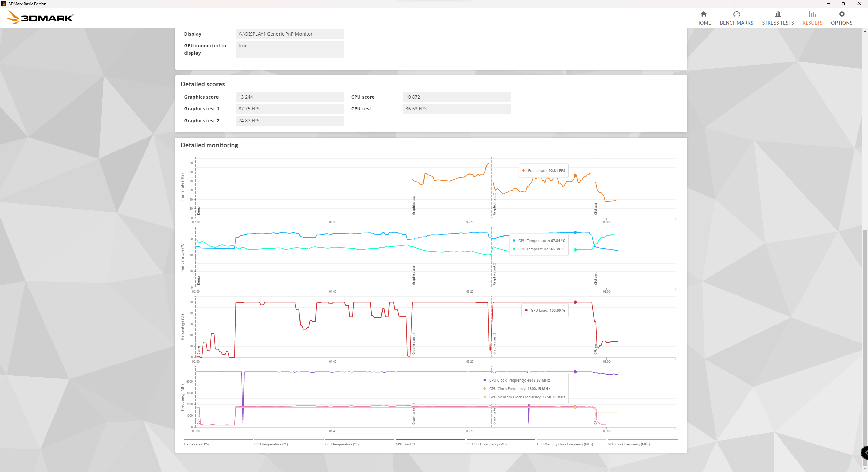Select the BENCHMARKS tab label
This screenshot has width=868, height=472.
click(x=736, y=23)
